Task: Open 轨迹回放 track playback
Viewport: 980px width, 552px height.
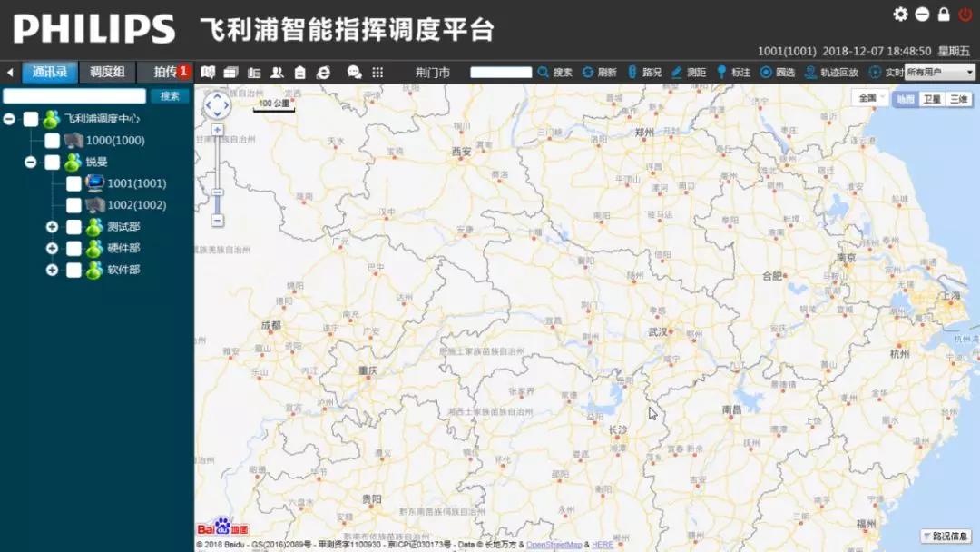Action: tap(832, 73)
